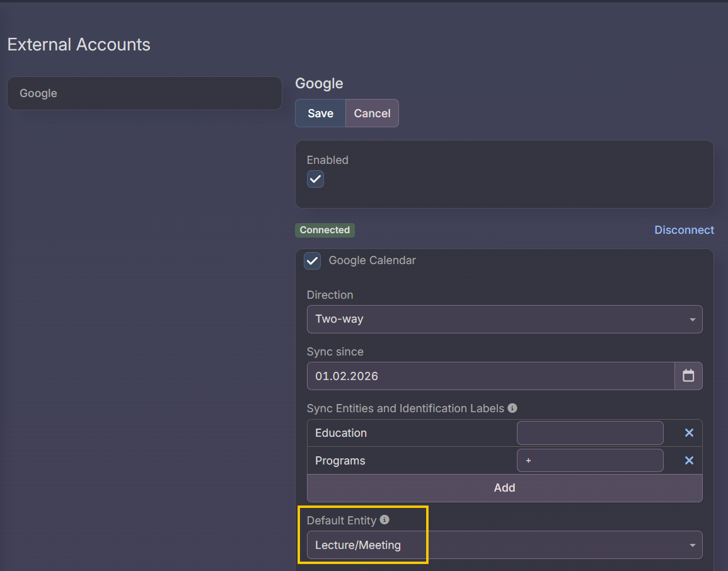Click the Education identification label input
The width and height of the screenshot is (728, 571).
(590, 433)
